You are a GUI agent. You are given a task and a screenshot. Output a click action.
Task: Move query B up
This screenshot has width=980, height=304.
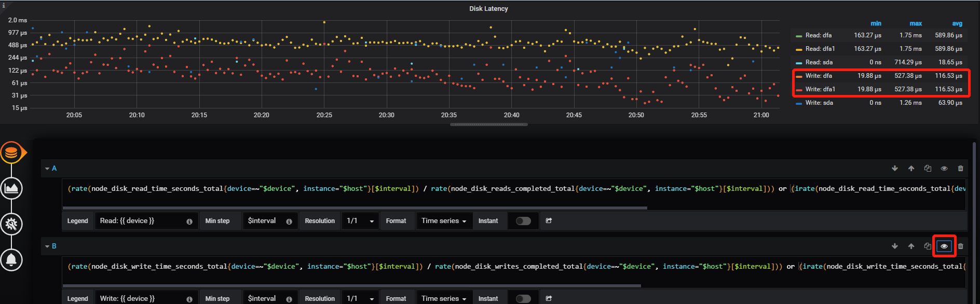click(x=911, y=246)
